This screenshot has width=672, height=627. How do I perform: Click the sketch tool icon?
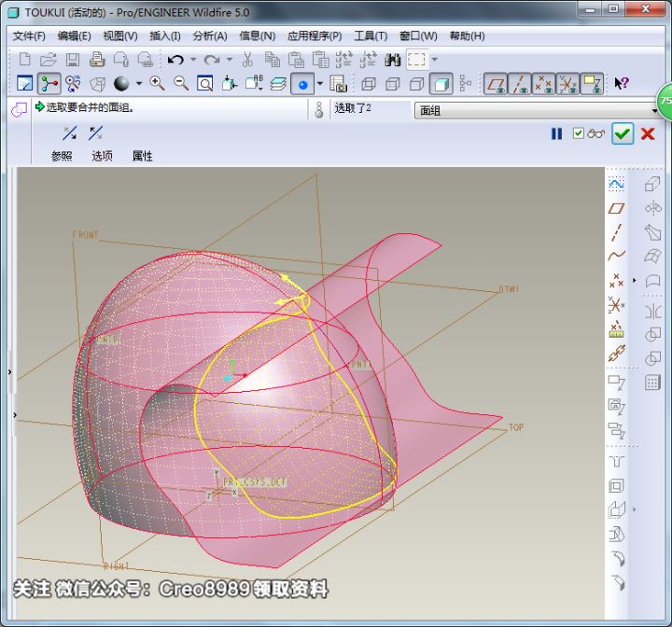click(x=616, y=184)
